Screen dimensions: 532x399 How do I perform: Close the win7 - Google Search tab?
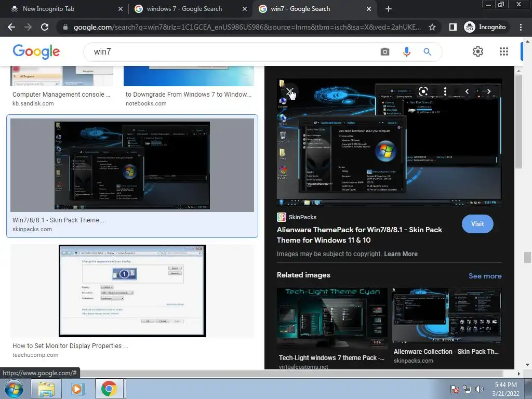click(369, 9)
